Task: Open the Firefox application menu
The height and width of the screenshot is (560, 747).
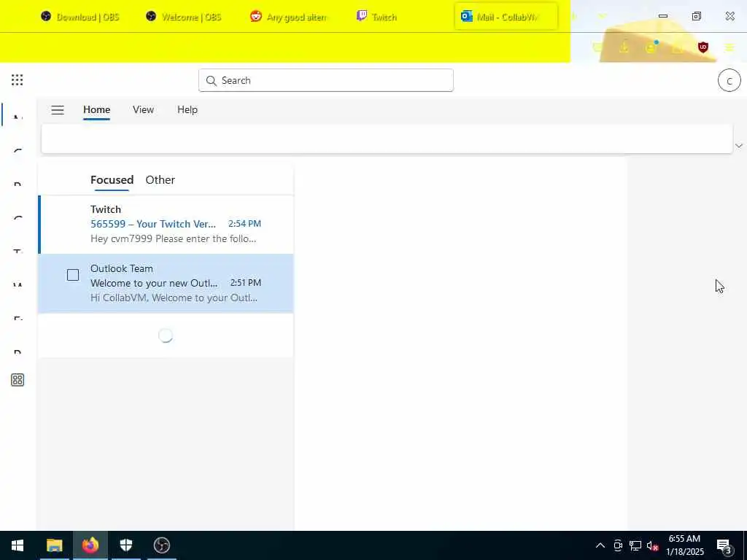Action: pos(729,47)
